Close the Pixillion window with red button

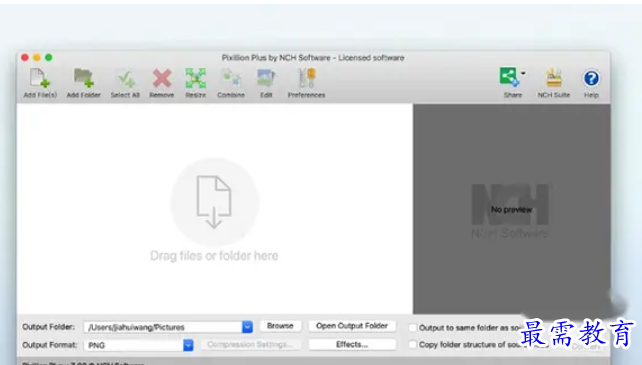25,57
